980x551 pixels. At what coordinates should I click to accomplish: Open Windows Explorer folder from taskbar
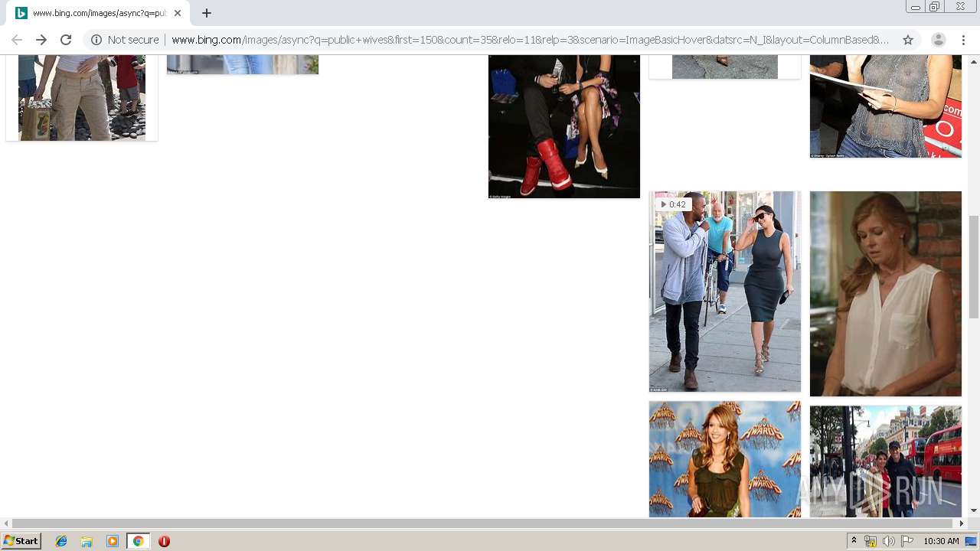tap(87, 541)
